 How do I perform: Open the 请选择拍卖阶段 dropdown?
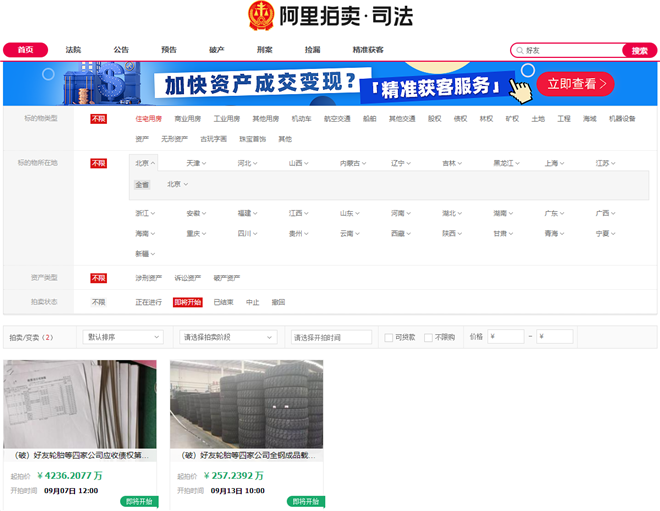pyautogui.click(x=228, y=337)
